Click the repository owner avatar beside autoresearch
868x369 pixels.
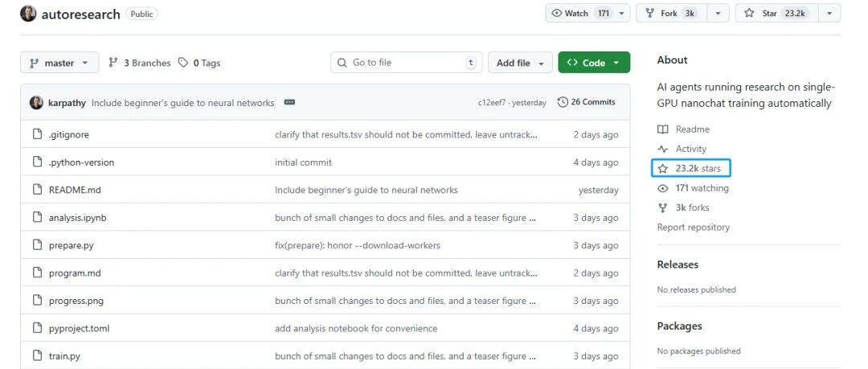[28, 14]
